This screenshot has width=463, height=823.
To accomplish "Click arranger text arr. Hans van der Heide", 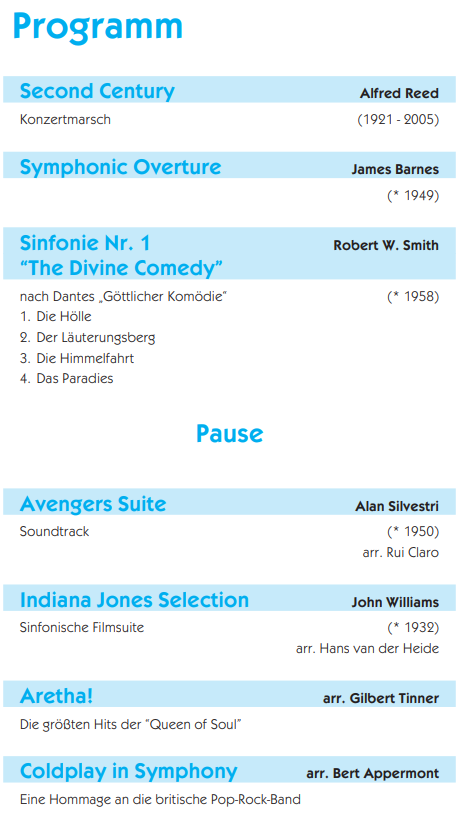I will coord(367,649).
